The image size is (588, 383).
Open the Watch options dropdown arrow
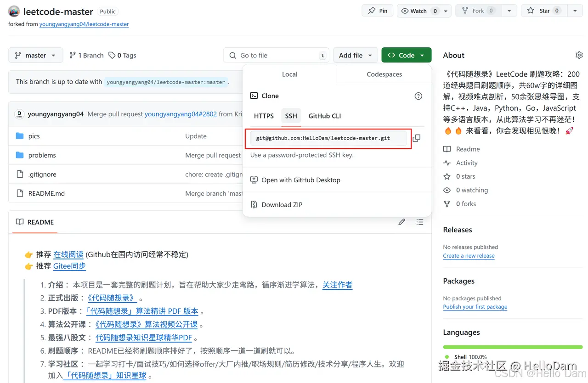(x=446, y=11)
